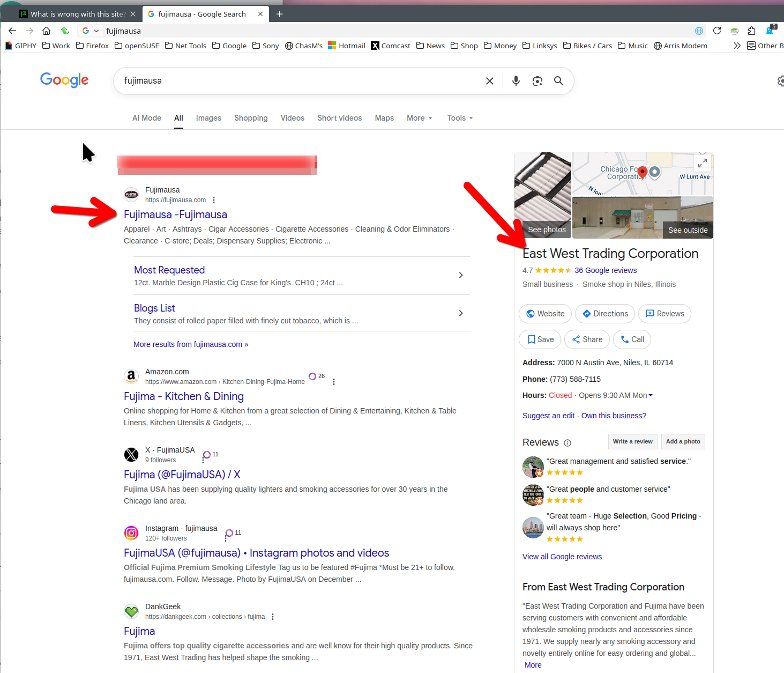
Task: Click the Amazon favicon in search results
Action: 131,376
